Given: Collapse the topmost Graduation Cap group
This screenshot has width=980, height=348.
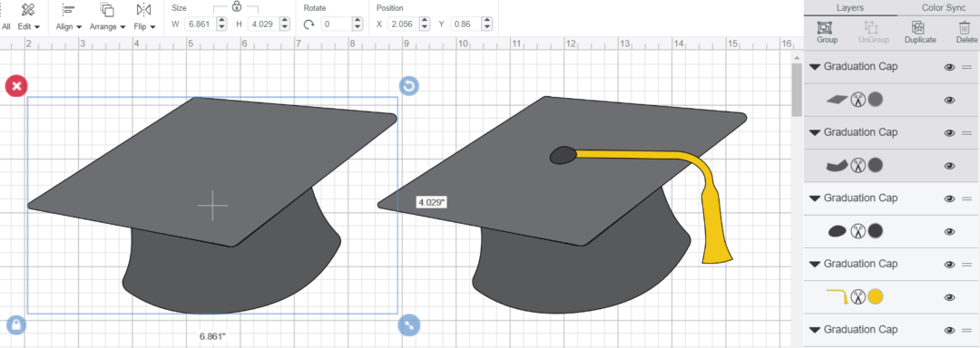Looking at the screenshot, I should coord(814,67).
